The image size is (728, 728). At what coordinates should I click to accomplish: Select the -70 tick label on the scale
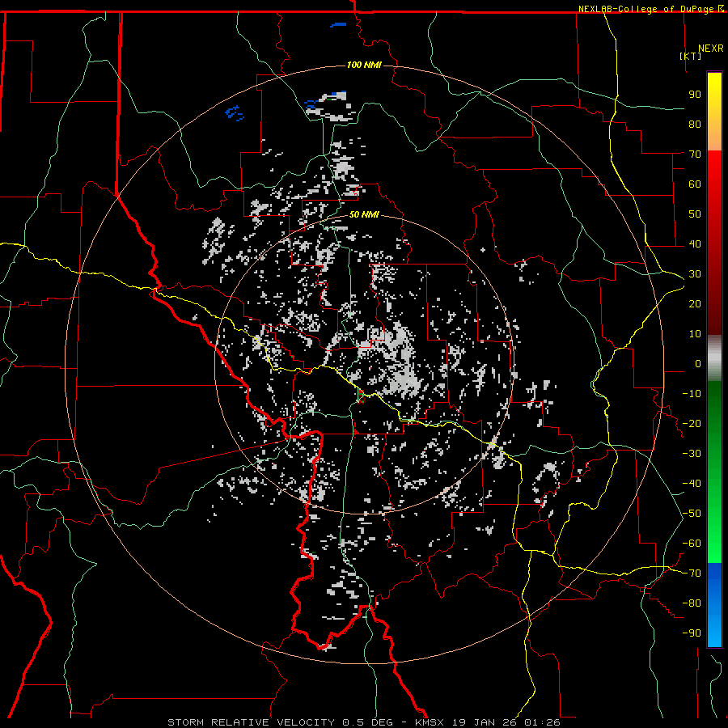tap(692, 573)
